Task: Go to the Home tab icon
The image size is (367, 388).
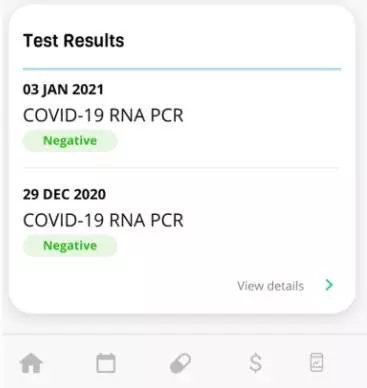Action: click(31, 363)
